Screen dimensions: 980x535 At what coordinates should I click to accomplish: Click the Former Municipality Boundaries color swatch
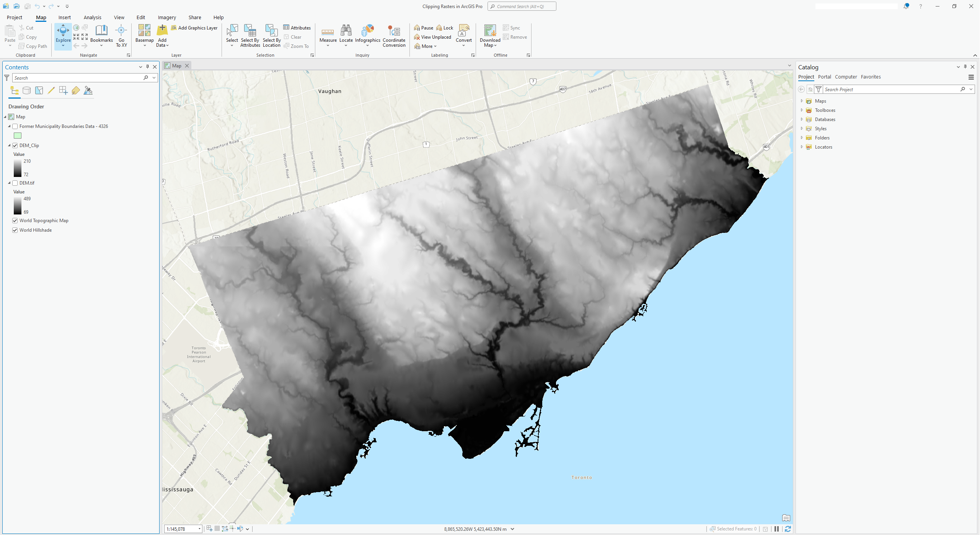[18, 135]
